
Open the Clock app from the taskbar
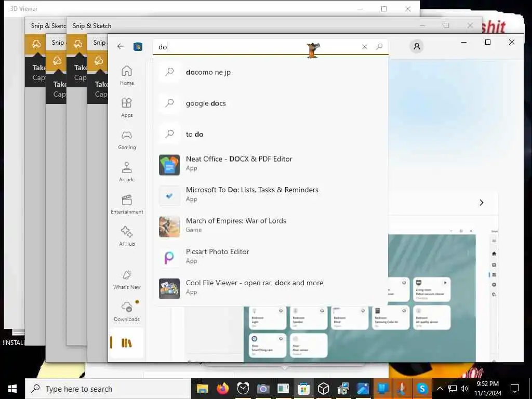pos(243,389)
